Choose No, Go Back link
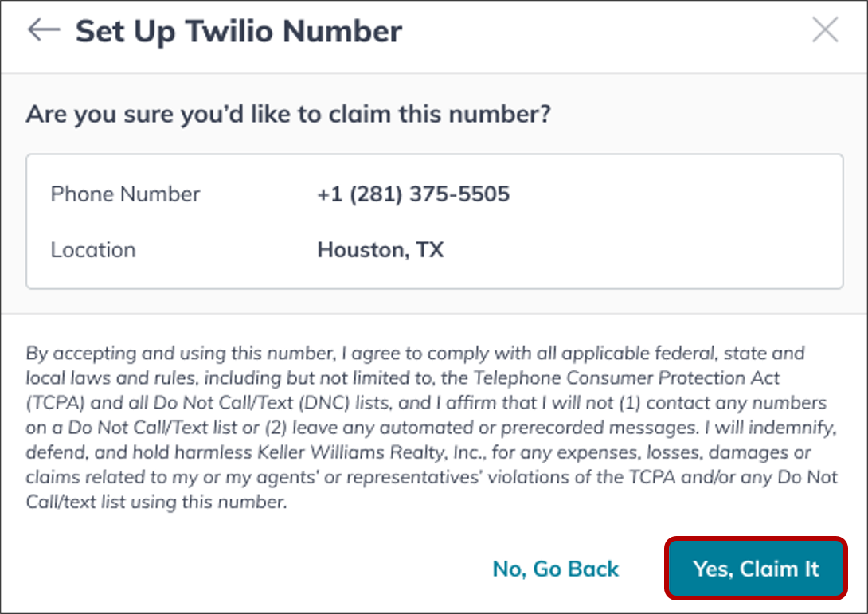Viewport: 868px width, 614px height. [555, 569]
